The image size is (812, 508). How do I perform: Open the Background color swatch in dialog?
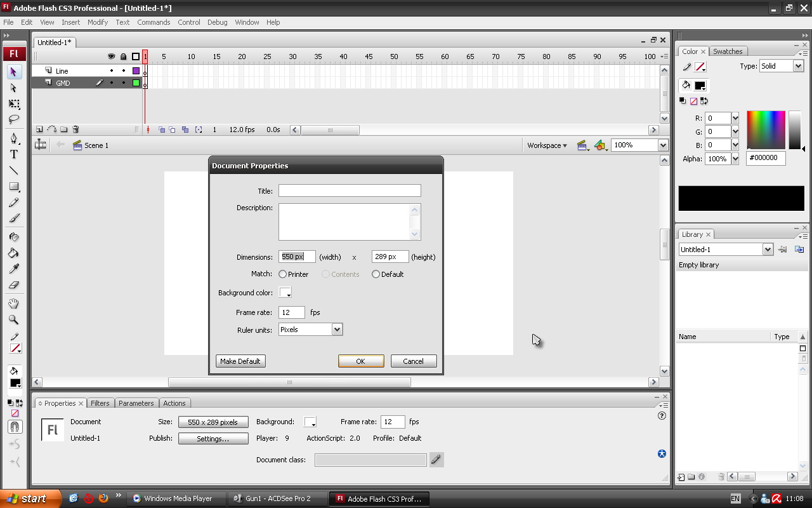285,293
